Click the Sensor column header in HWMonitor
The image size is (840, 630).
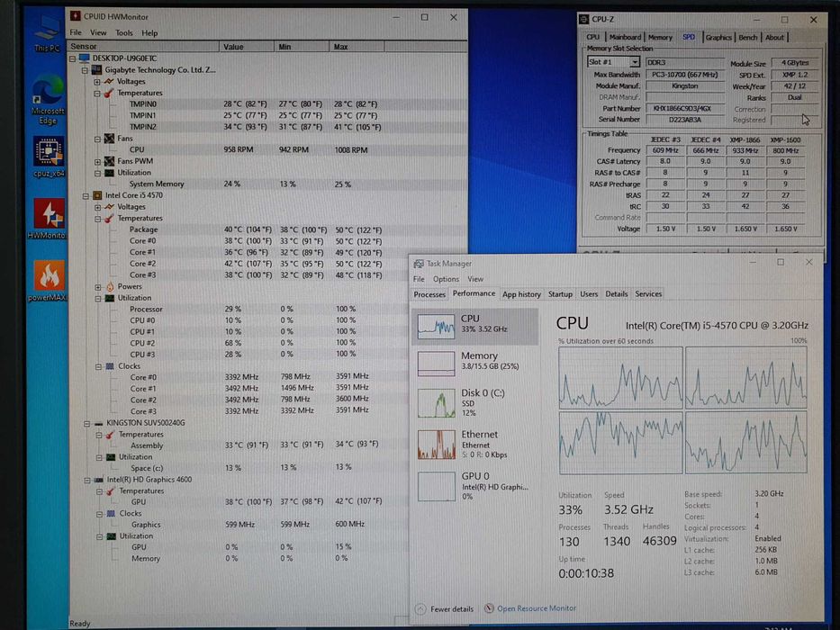(142, 47)
